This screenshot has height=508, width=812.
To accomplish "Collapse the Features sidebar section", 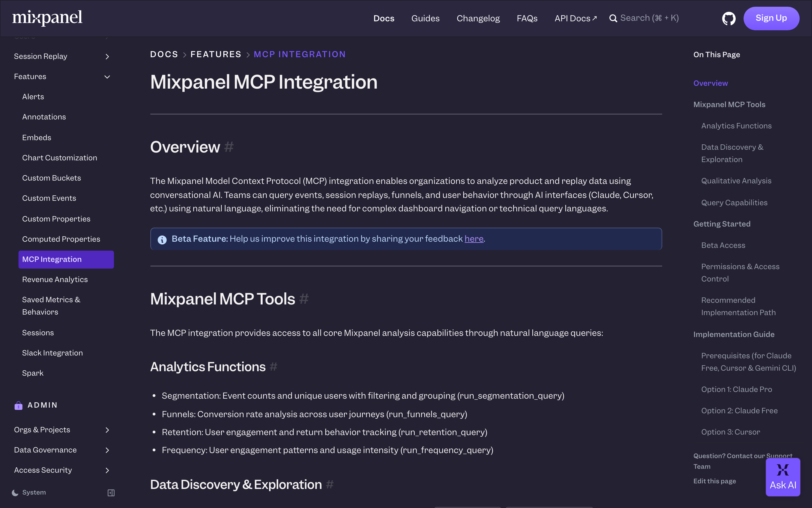I will coord(107,77).
